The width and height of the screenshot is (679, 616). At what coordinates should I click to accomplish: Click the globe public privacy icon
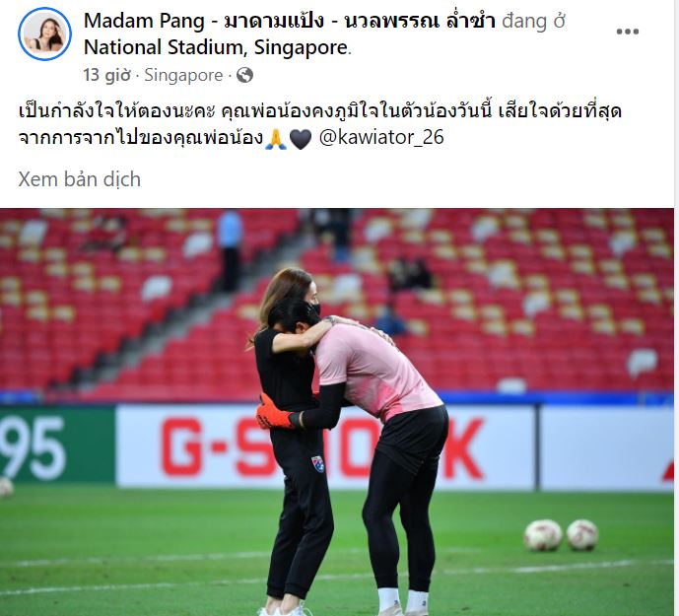tap(244, 75)
